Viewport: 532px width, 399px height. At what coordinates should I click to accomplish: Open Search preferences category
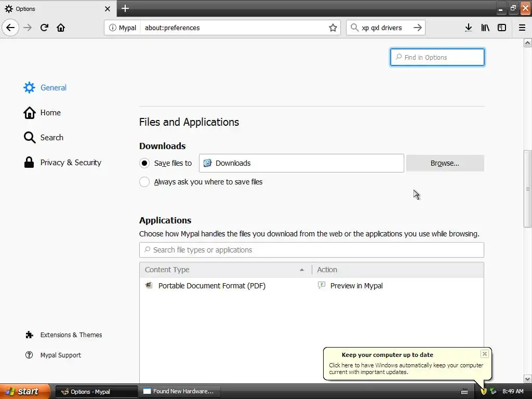pos(43,137)
